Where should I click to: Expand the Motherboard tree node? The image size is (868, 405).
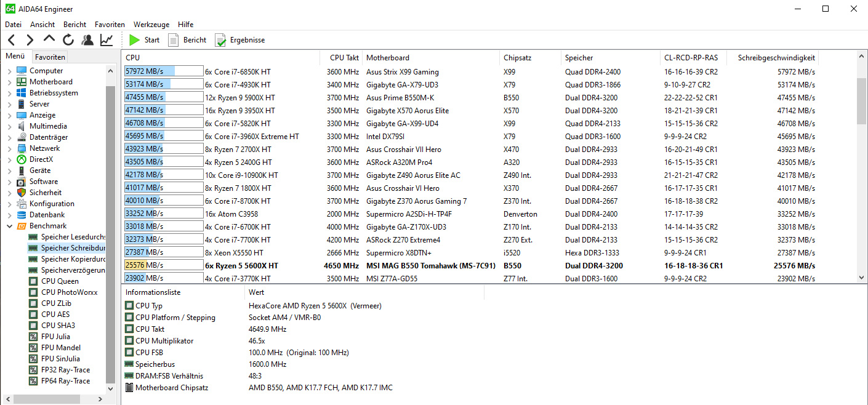[9, 82]
